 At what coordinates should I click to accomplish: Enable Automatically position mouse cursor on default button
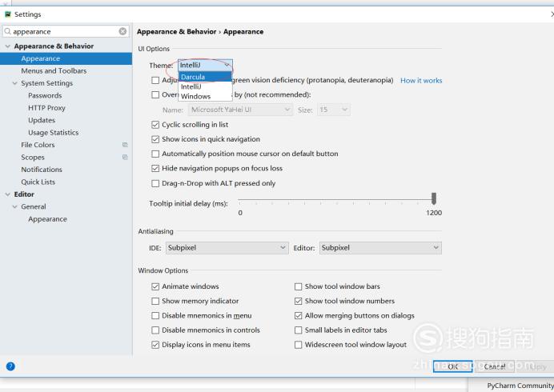pyautogui.click(x=155, y=154)
